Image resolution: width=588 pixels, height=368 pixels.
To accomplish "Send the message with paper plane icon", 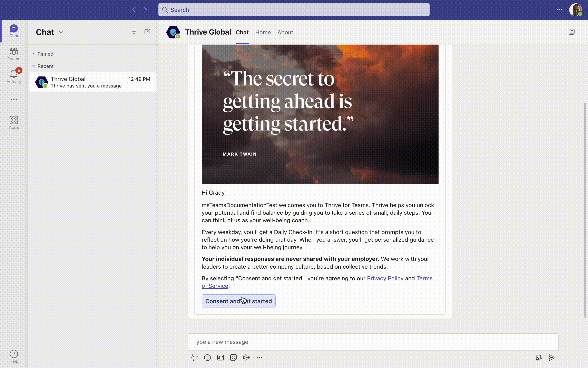I will tap(552, 358).
